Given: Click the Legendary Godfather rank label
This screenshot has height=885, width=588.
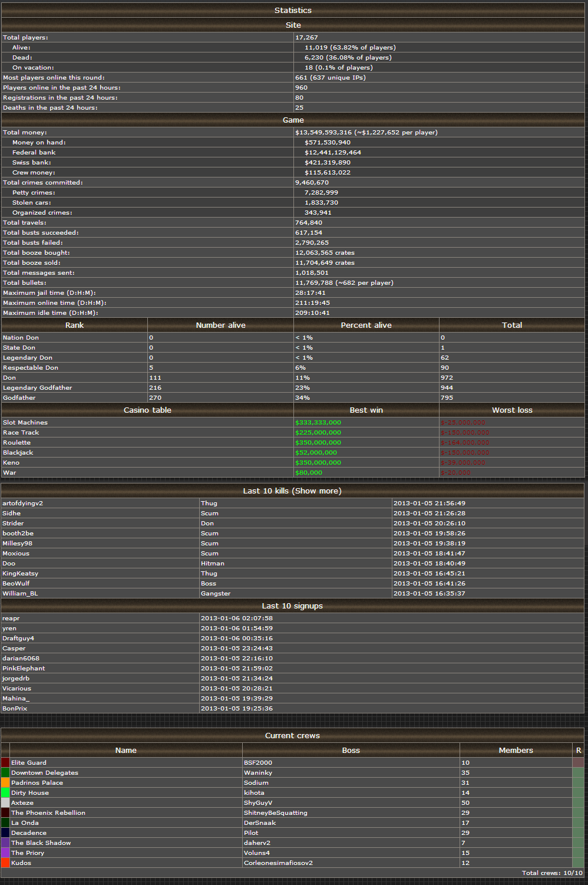Looking at the screenshot, I should (38, 387).
